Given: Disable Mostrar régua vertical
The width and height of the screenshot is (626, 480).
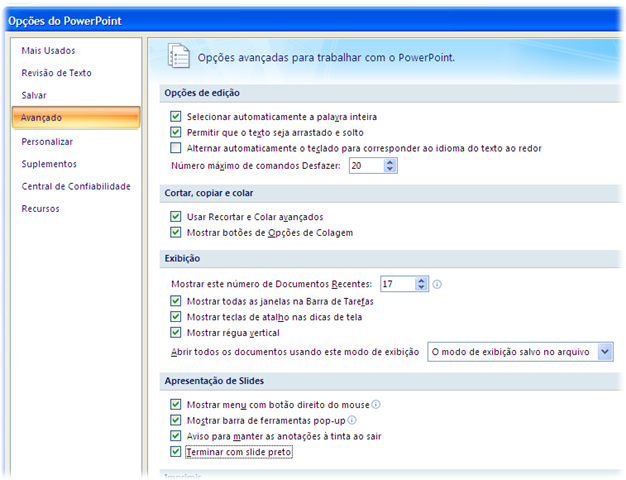Looking at the screenshot, I should pyautogui.click(x=176, y=333).
